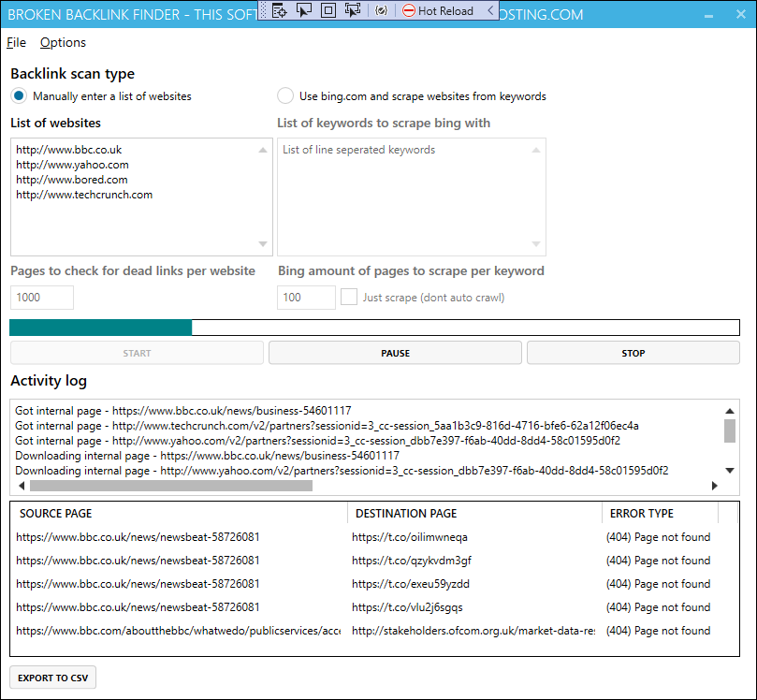Toggle the Track Focused Element icon

point(353,10)
